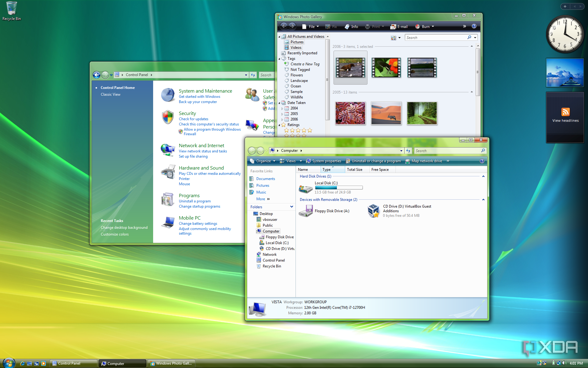Select the desert oryx photo thumbnail
Image resolution: width=588 pixels, height=368 pixels.
[x=386, y=113]
